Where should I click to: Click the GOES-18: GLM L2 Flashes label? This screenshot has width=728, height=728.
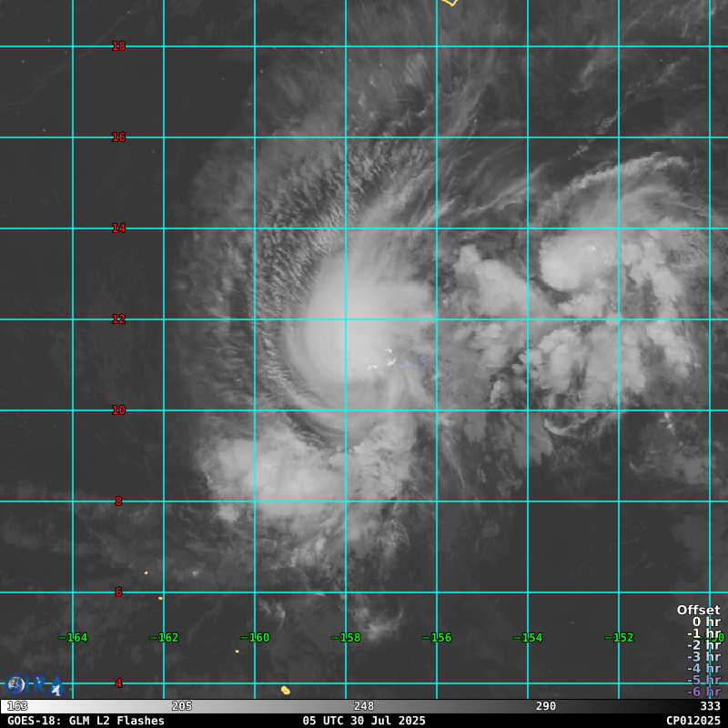tap(86, 721)
